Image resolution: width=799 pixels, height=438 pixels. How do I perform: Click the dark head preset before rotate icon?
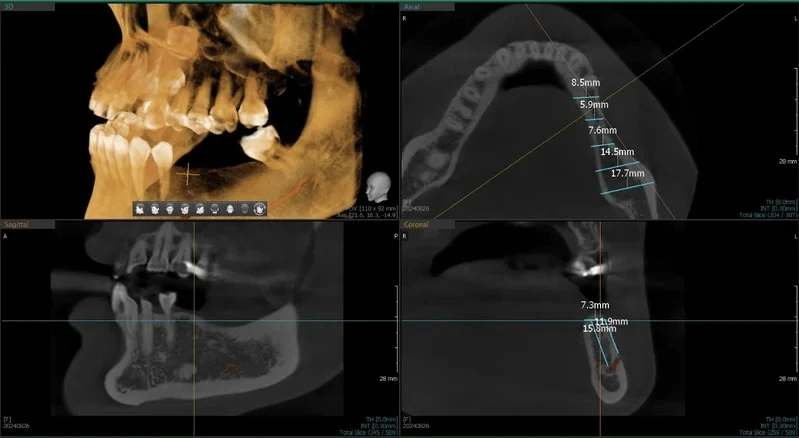tap(245, 208)
